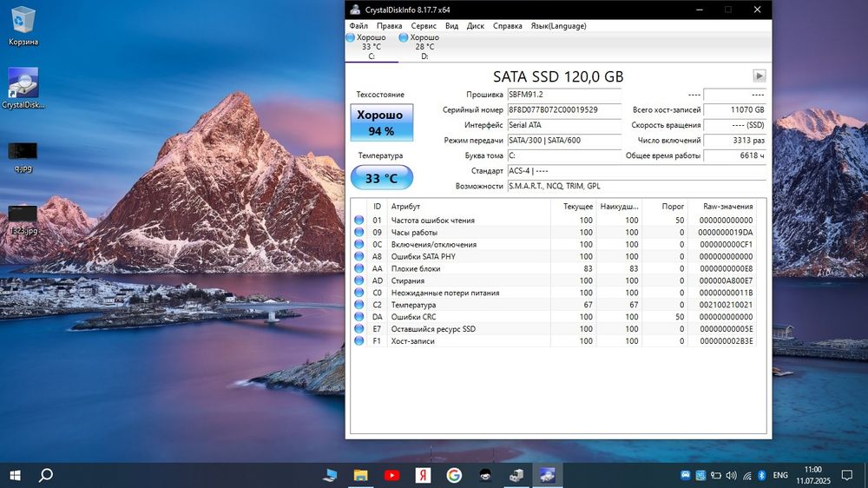Open the Yandex taskbar icon
The width and height of the screenshot is (868, 488).
423,475
